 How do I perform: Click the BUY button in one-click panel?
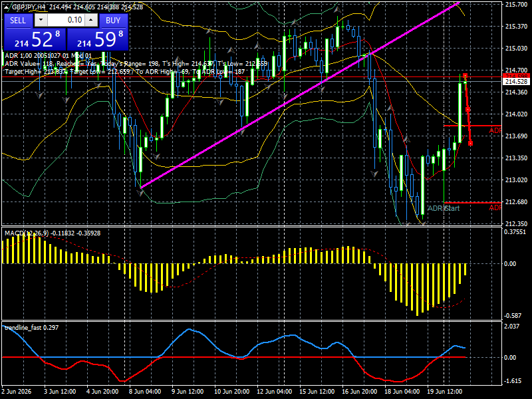[113, 21]
